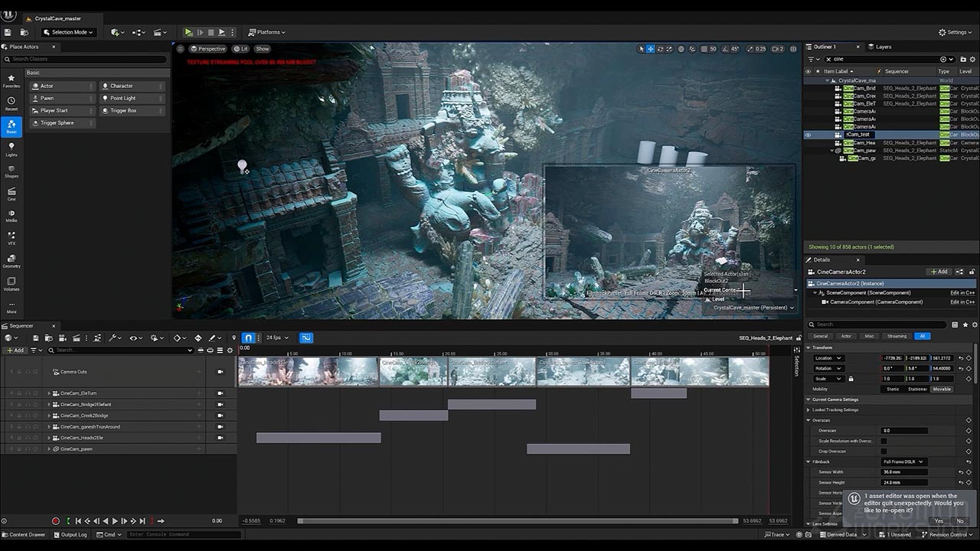Click the Sensor Width input field
Viewport: 980px width, 551px height.
904,472
